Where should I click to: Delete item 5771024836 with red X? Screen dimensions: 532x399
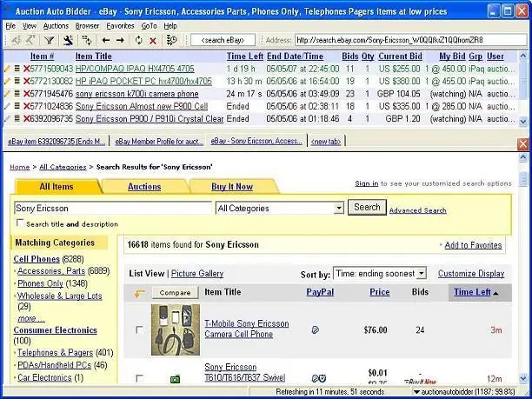[26, 107]
